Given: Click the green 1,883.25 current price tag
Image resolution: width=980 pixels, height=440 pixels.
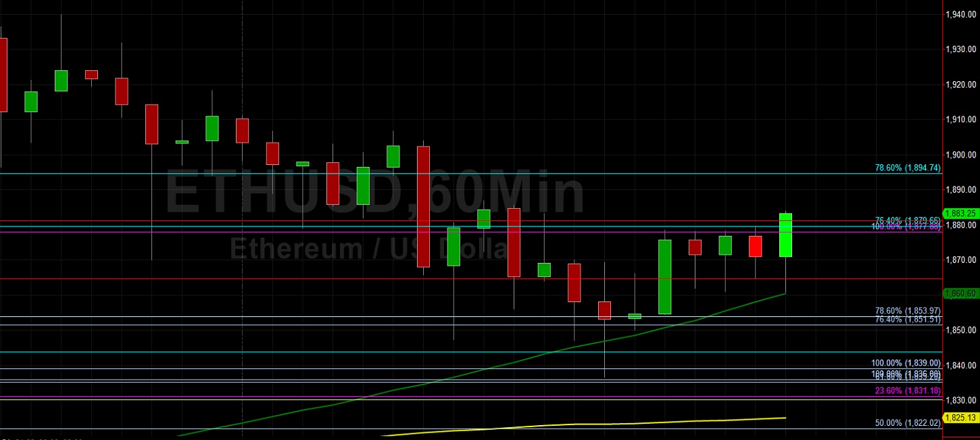Looking at the screenshot, I should click(x=961, y=213).
